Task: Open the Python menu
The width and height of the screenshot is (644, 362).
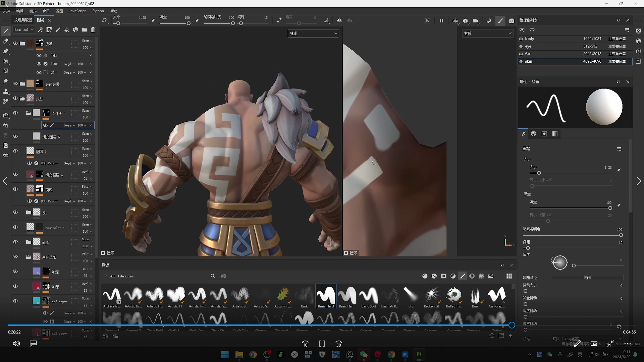Action: click(x=98, y=11)
